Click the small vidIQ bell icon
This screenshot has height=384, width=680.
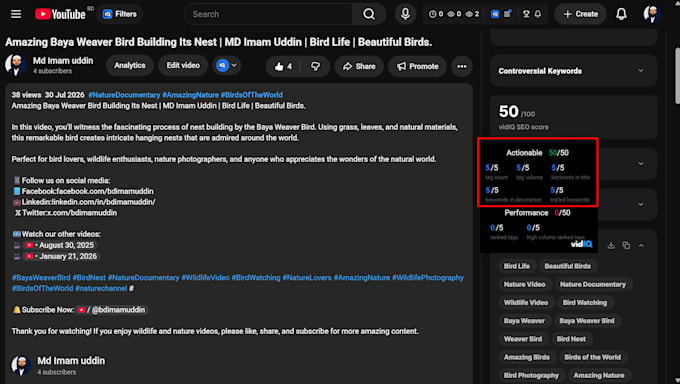click(x=538, y=14)
